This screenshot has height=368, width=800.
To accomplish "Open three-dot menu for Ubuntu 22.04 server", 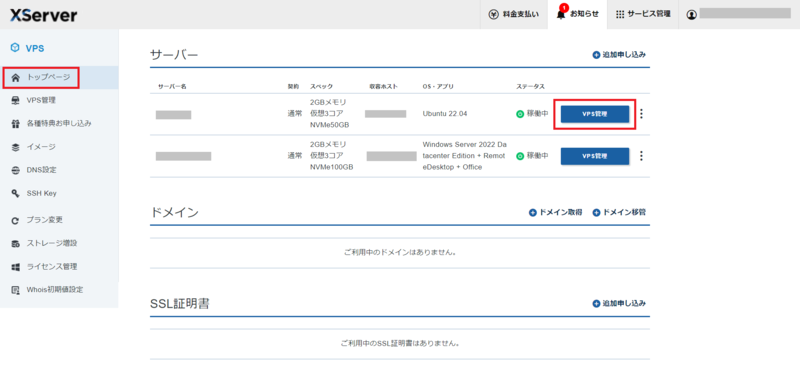I will pyautogui.click(x=641, y=114).
